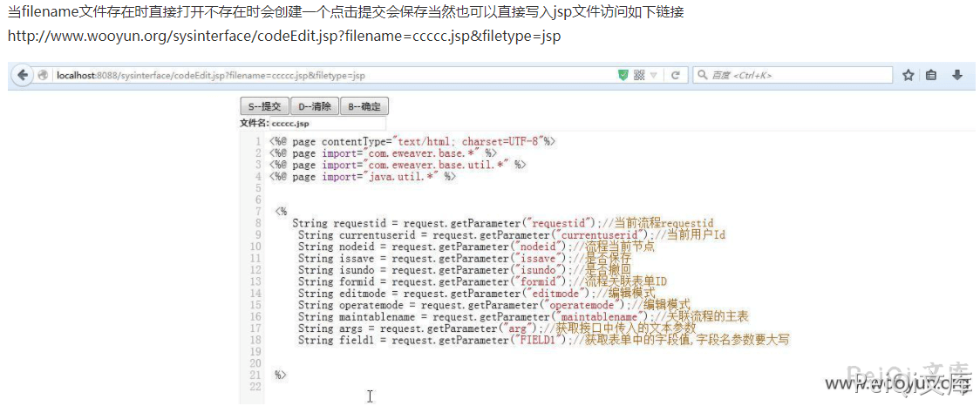This screenshot has width=980, height=406.
Task: Place cursor on the contentType code line
Action: point(412,141)
